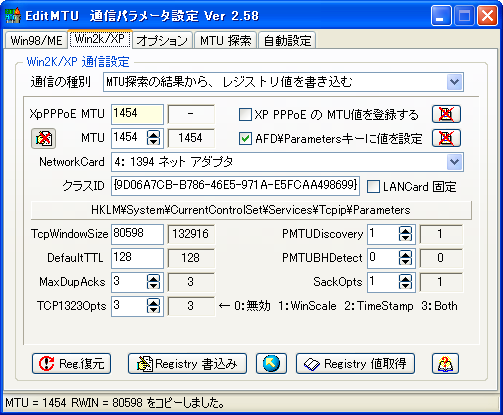Click the MTU value input field
Image resolution: width=503 pixels, height=415 pixels.
129,138
